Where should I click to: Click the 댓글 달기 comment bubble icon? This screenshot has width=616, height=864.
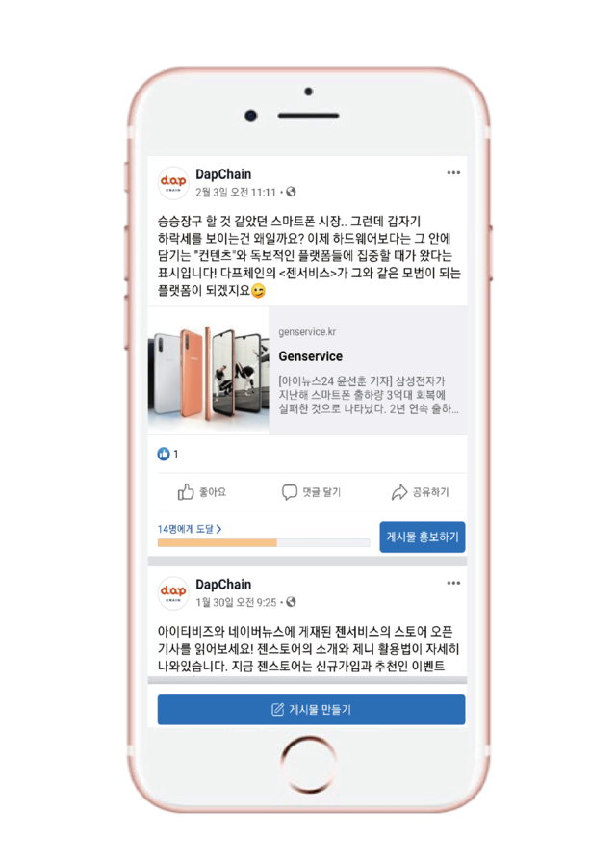click(289, 492)
